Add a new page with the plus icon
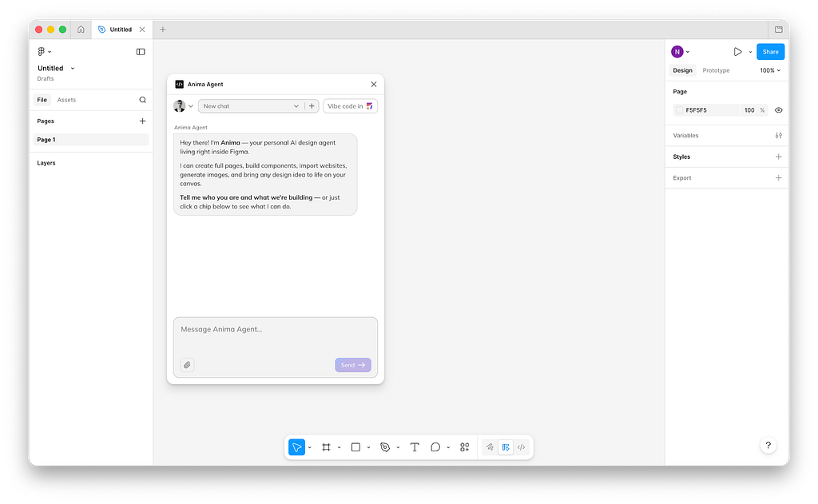This screenshot has width=818, height=504. (142, 121)
